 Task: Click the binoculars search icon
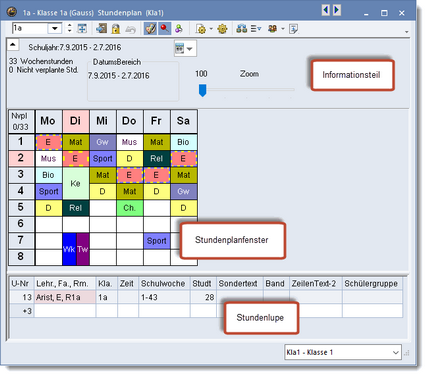pos(242,29)
